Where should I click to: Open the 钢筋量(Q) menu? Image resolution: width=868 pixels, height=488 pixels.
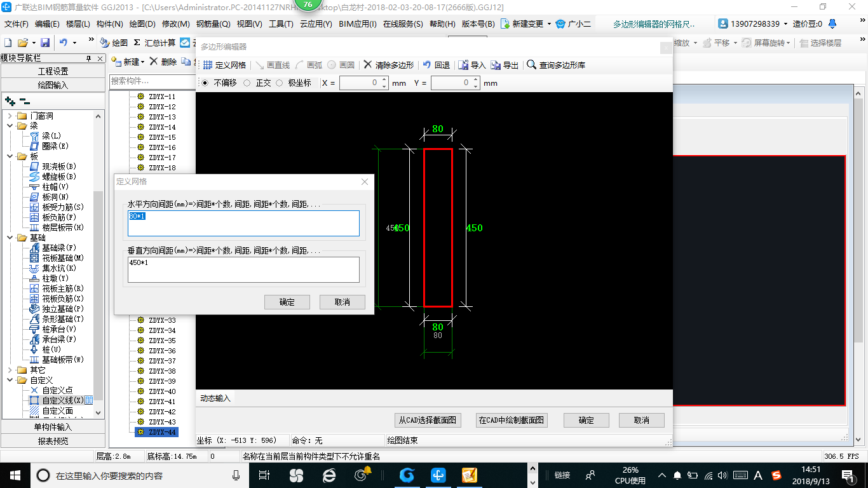click(x=213, y=24)
